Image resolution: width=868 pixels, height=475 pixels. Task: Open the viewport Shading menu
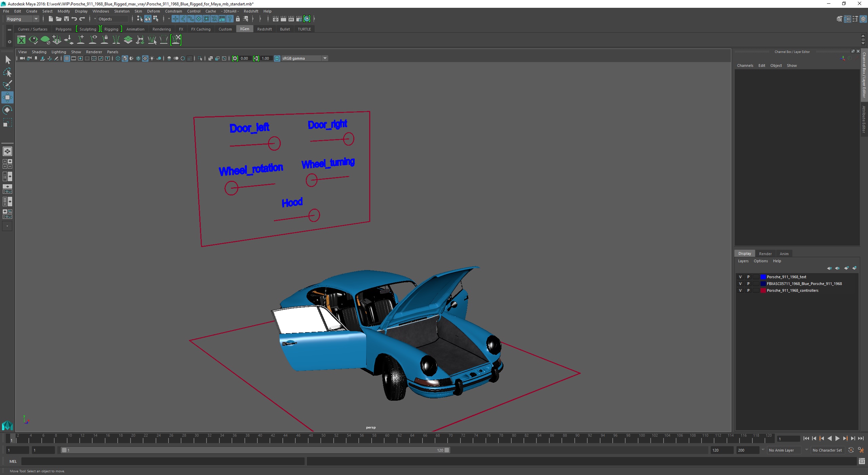[39, 52]
